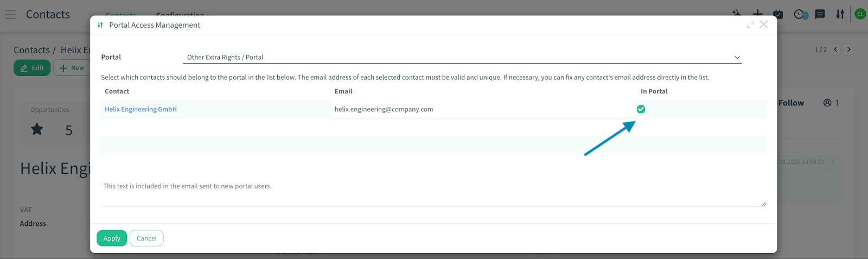This screenshot has width=868, height=259.
Task: Click the Contacts breadcrumb link
Action: tap(31, 50)
